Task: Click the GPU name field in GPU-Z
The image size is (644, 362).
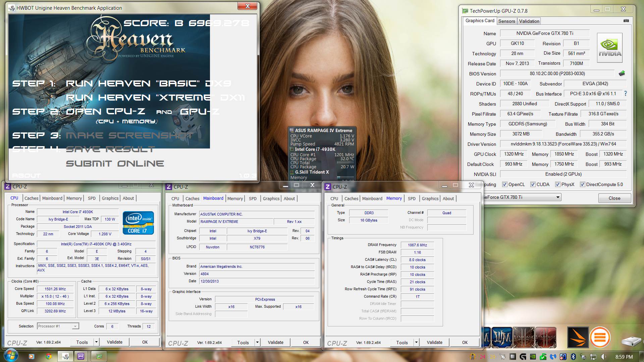Action: click(544, 33)
